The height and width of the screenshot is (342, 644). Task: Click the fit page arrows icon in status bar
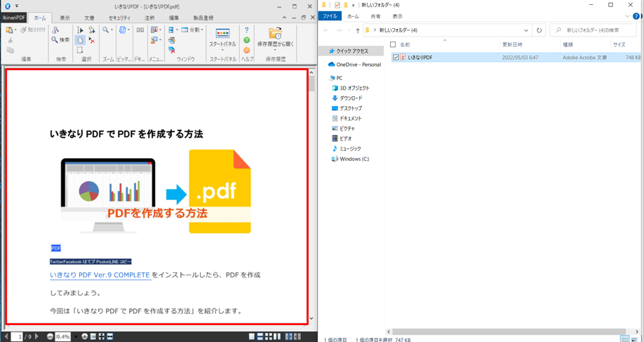(102, 336)
